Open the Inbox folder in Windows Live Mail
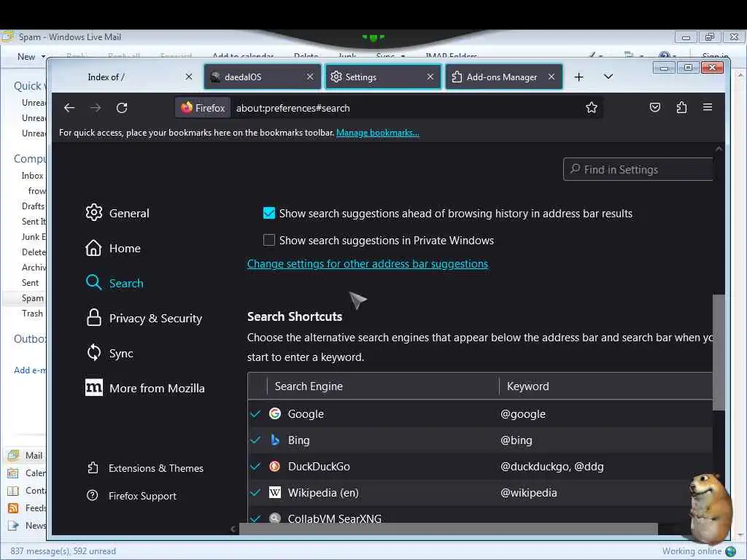Screen dimensions: 747x560 coord(32,176)
